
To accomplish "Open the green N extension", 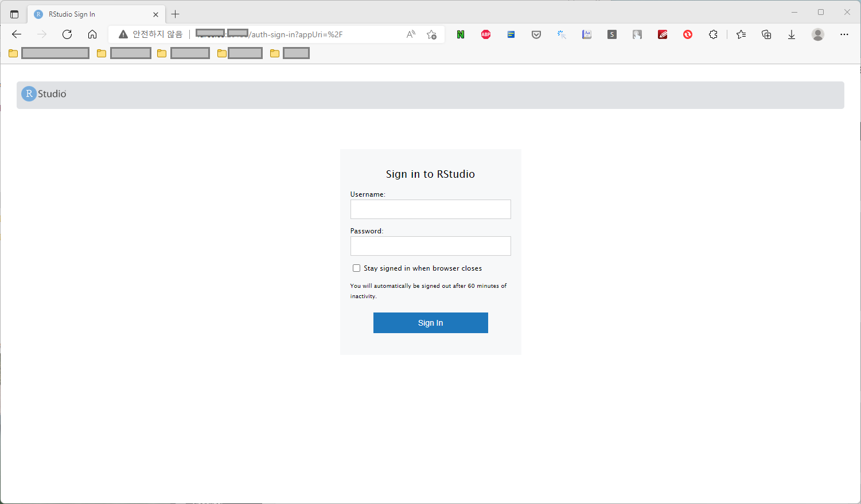I will pyautogui.click(x=461, y=34).
